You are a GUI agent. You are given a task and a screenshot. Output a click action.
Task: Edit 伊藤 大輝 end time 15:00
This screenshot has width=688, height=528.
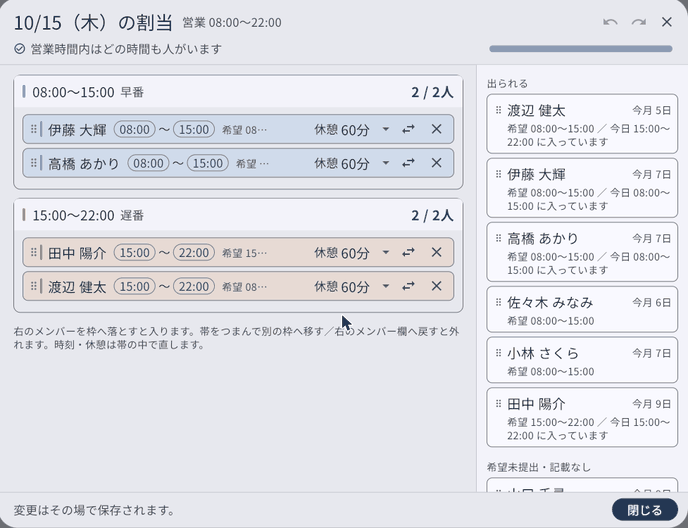tap(194, 129)
